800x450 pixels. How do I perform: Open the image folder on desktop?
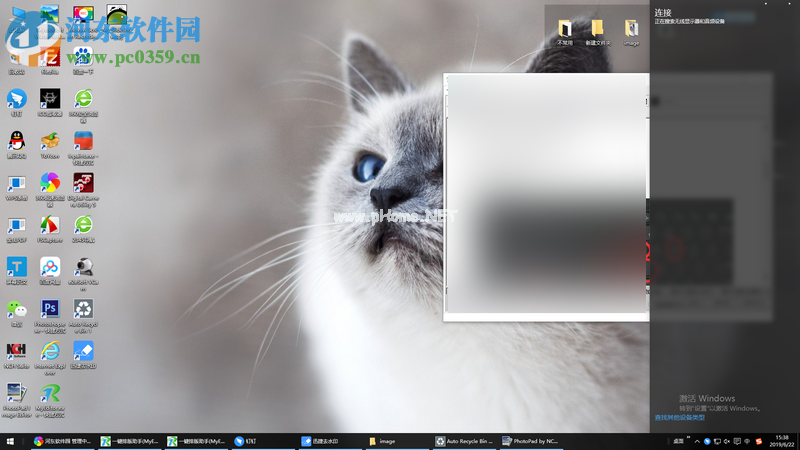(x=631, y=33)
